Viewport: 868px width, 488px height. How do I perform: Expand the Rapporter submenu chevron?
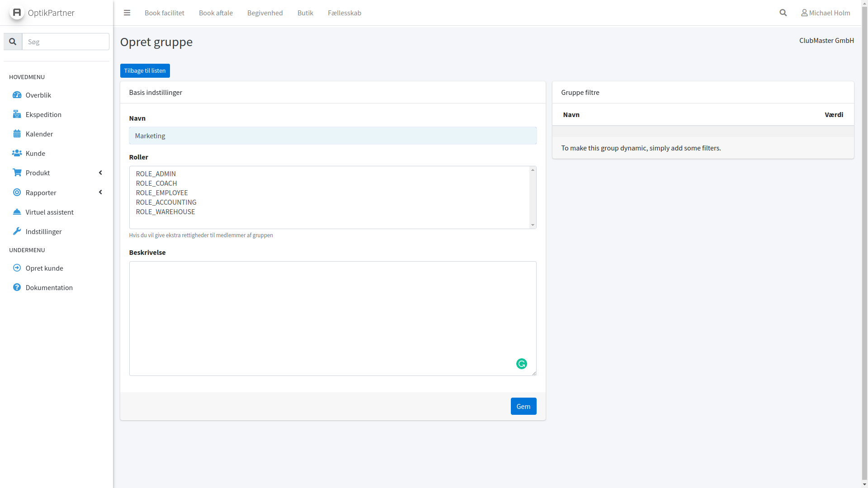coord(100,192)
